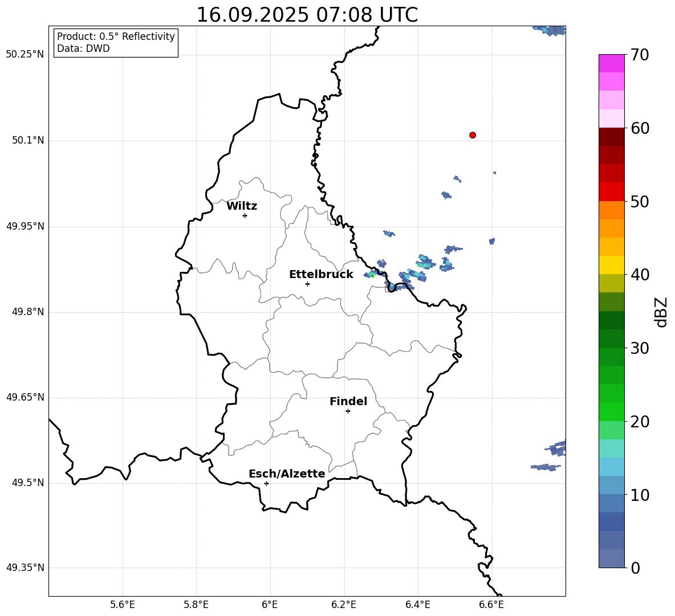
Task: Click the Esch/Alzette location cross marker
Action: click(x=266, y=483)
